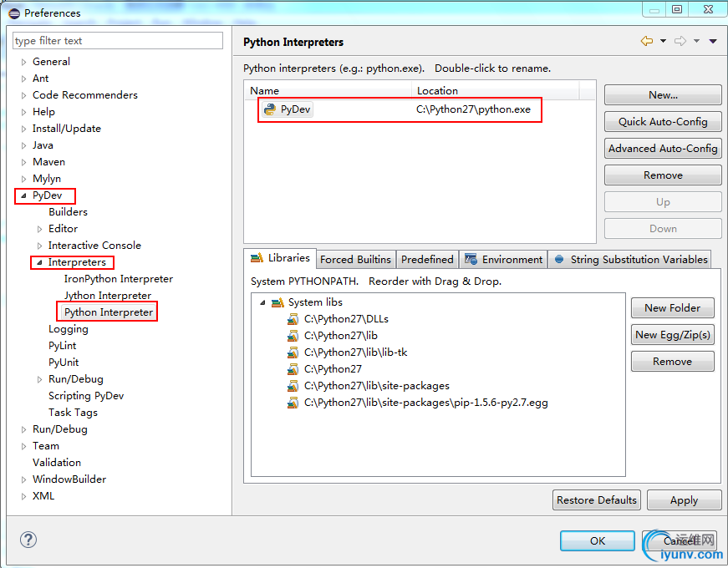
Task: Click the help question mark icon
Action: (28, 540)
